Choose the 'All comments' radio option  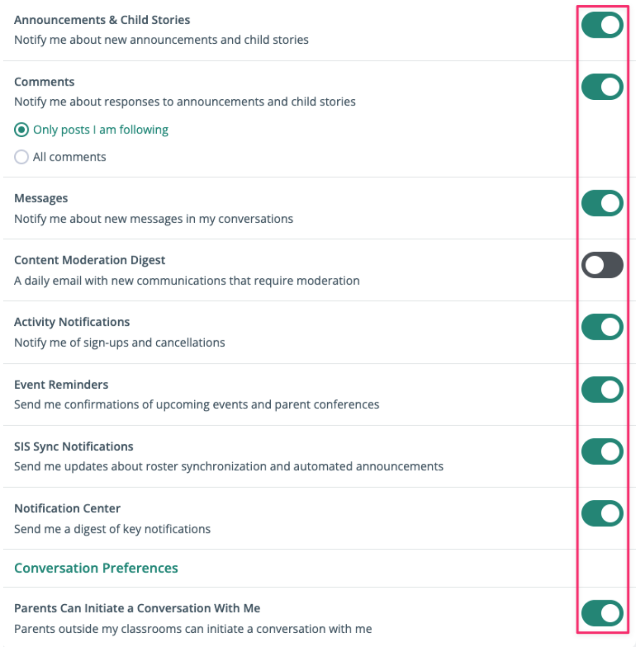coord(21,157)
